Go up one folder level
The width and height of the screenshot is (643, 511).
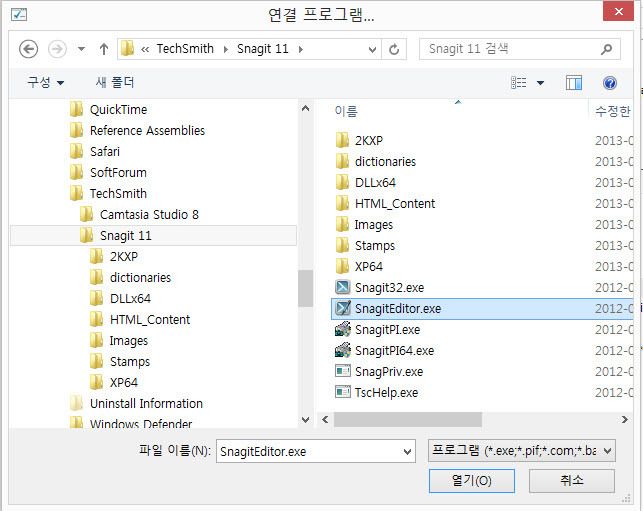point(104,49)
